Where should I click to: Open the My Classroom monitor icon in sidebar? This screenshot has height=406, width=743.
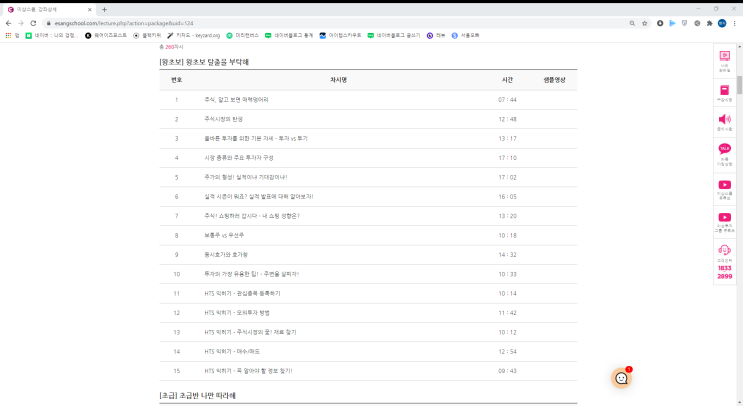[x=725, y=56]
